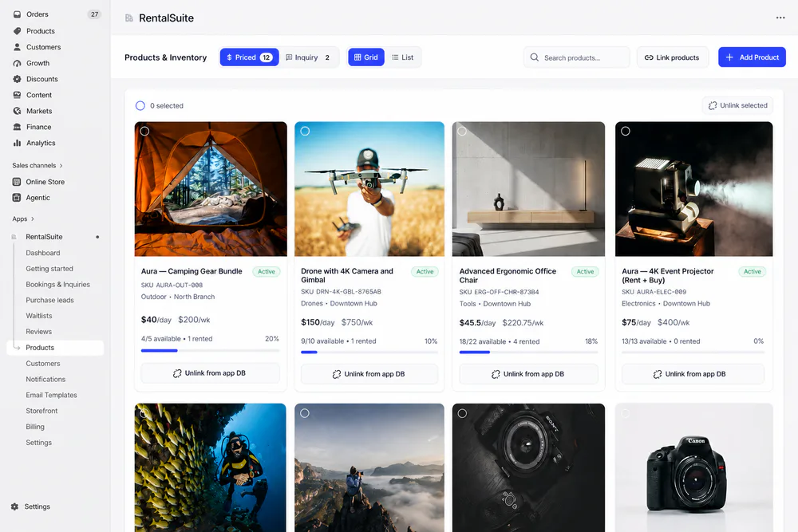This screenshot has width=798, height=532.
Task: Select the Drone with 4K Camera card checkbox
Action: pos(305,132)
